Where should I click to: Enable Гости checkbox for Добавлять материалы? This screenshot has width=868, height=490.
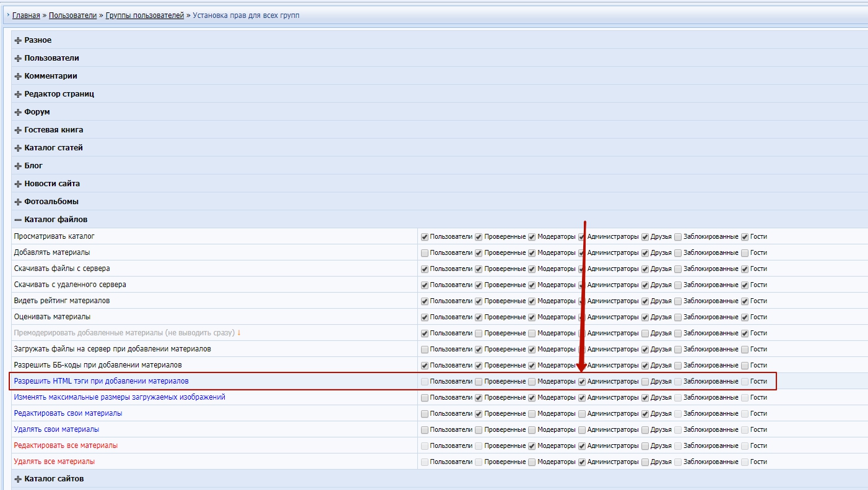click(x=745, y=253)
